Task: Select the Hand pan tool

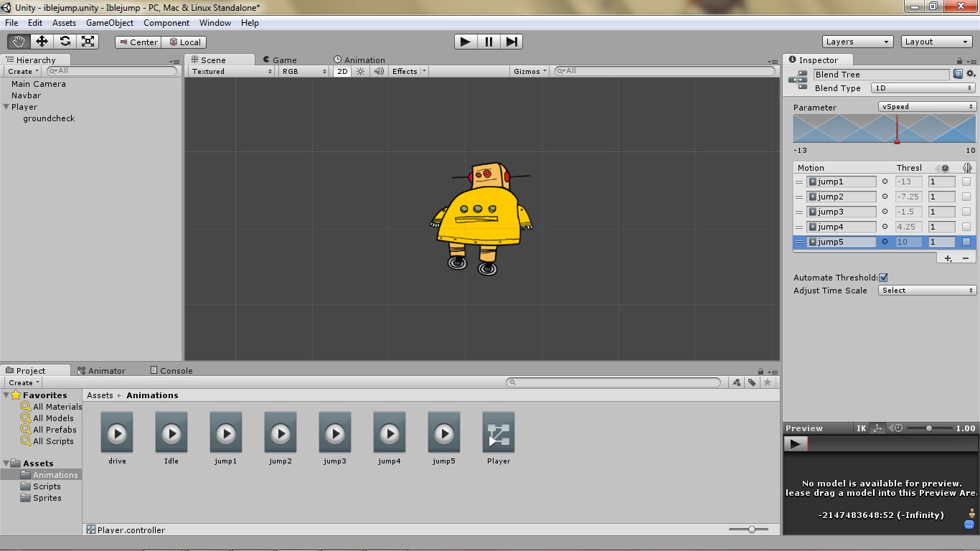Action: 18,42
